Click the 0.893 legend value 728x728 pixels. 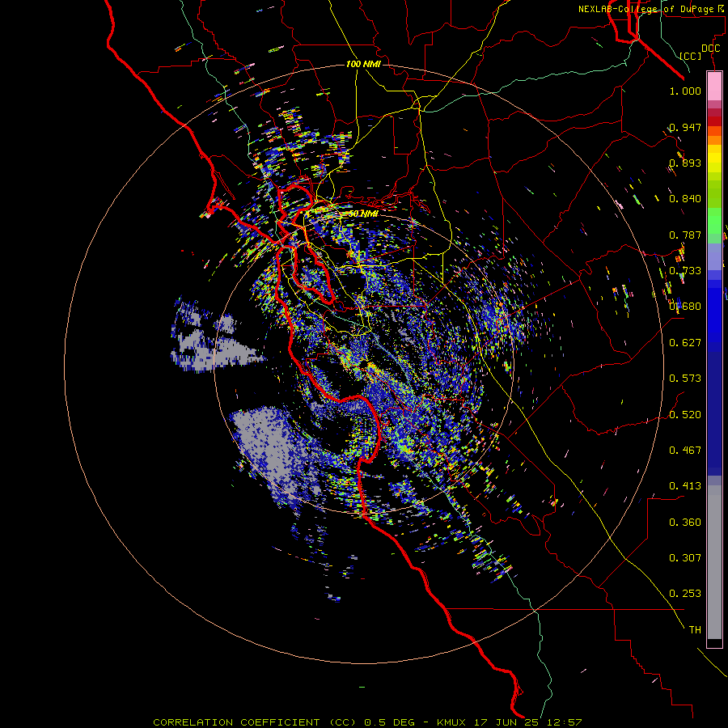(x=685, y=163)
